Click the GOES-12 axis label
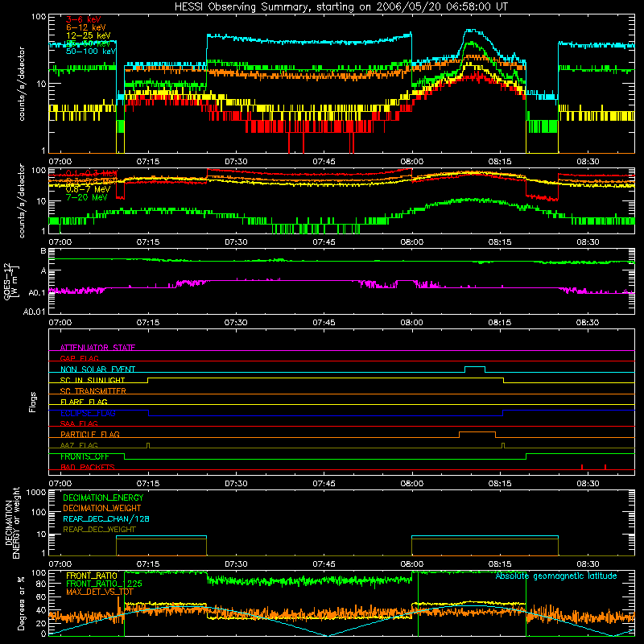Viewport: 644px width, 644px height. 10,281
